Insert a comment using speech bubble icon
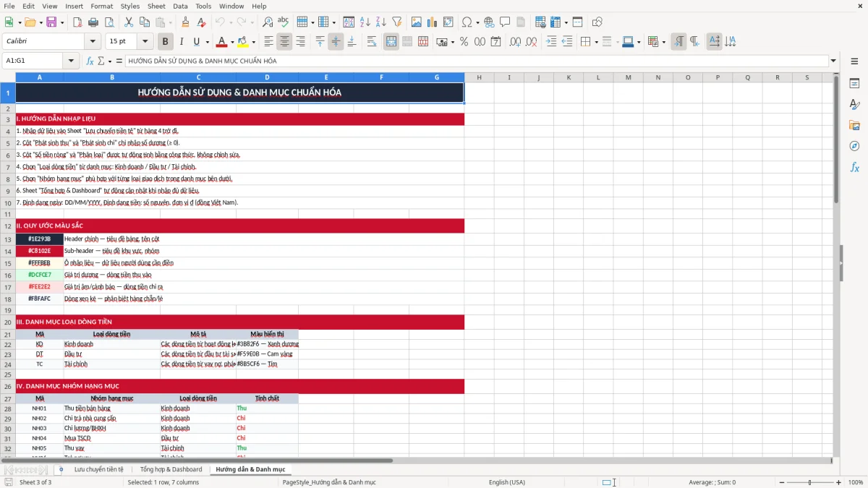The image size is (868, 488). (505, 22)
